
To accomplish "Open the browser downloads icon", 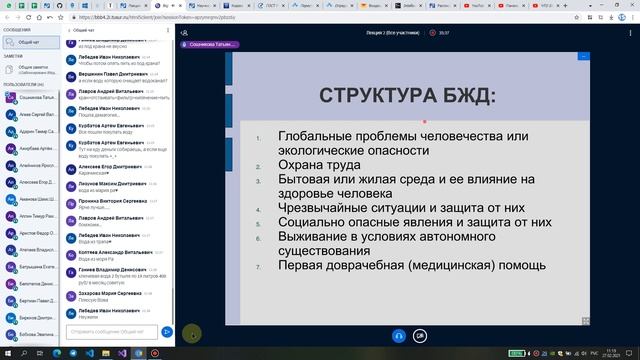I will (x=611, y=18).
